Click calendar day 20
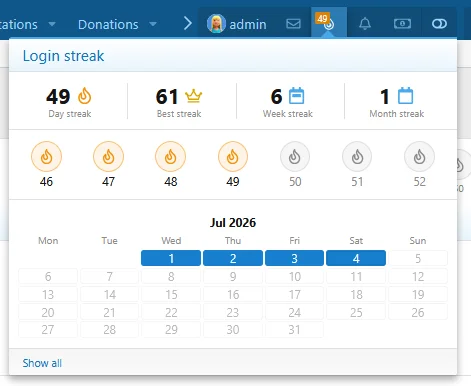Viewport: 471px width, 386px height. click(48, 312)
